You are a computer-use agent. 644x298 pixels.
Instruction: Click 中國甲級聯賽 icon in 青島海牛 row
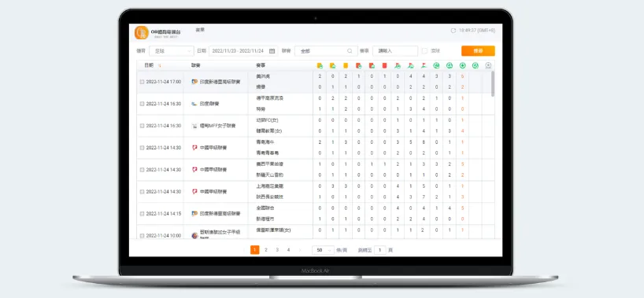(194, 147)
